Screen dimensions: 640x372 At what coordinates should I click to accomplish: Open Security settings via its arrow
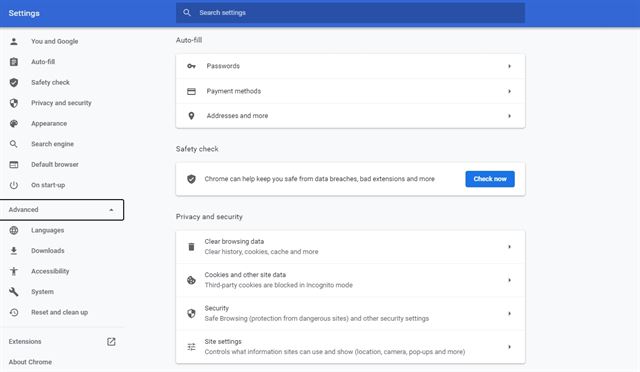(509, 314)
